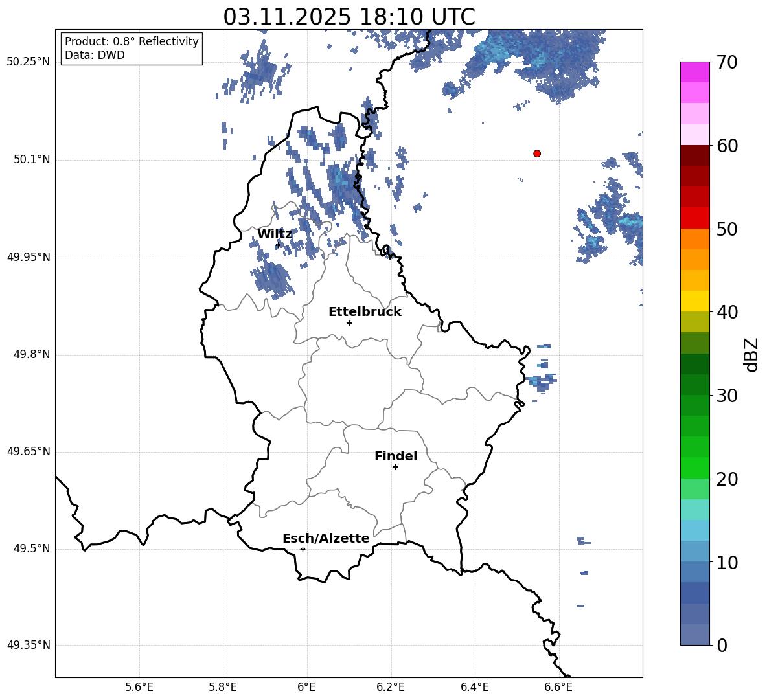
Task: Click the Data: DWD text
Action: coord(95,55)
